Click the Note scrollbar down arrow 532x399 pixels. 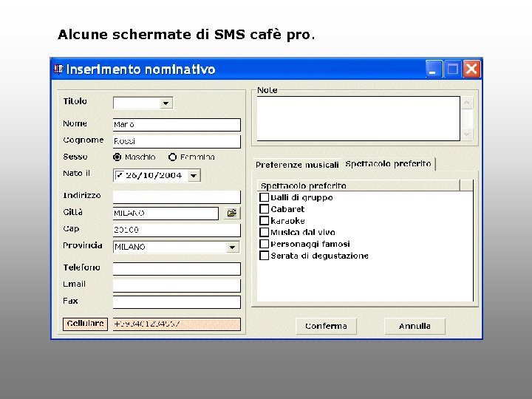pyautogui.click(x=467, y=134)
